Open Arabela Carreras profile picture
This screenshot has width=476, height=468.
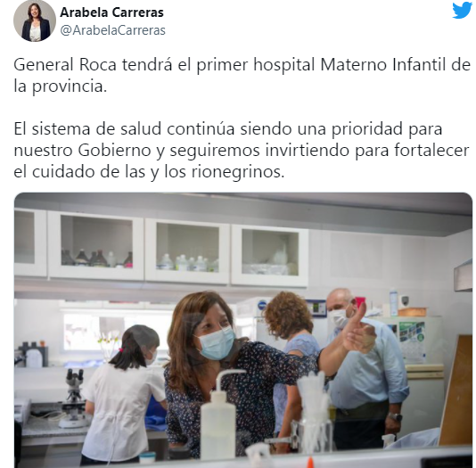[35, 21]
